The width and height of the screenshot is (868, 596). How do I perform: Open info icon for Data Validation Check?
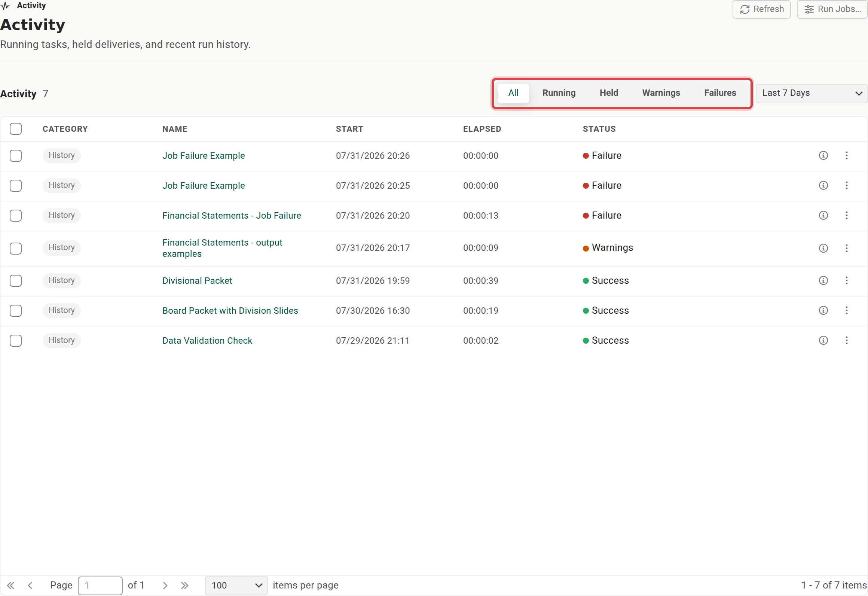(x=823, y=340)
